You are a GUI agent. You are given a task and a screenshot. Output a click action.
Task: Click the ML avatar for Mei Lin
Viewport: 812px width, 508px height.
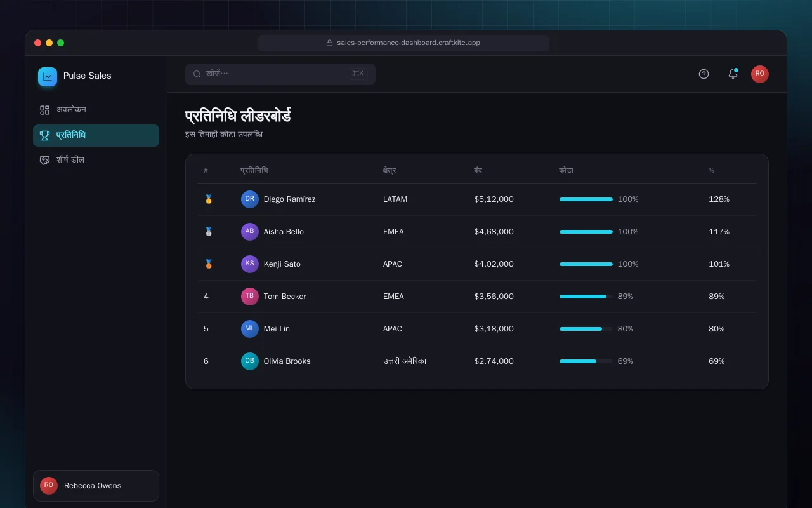[x=250, y=329]
